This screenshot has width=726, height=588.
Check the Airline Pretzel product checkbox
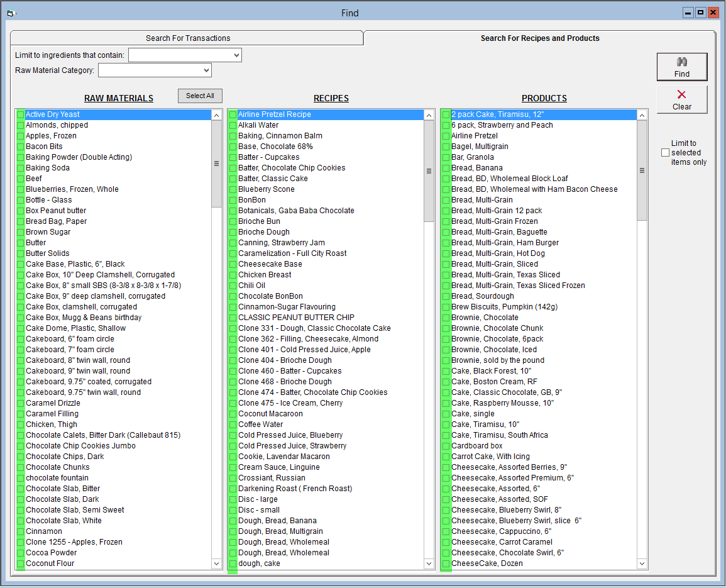pos(446,136)
